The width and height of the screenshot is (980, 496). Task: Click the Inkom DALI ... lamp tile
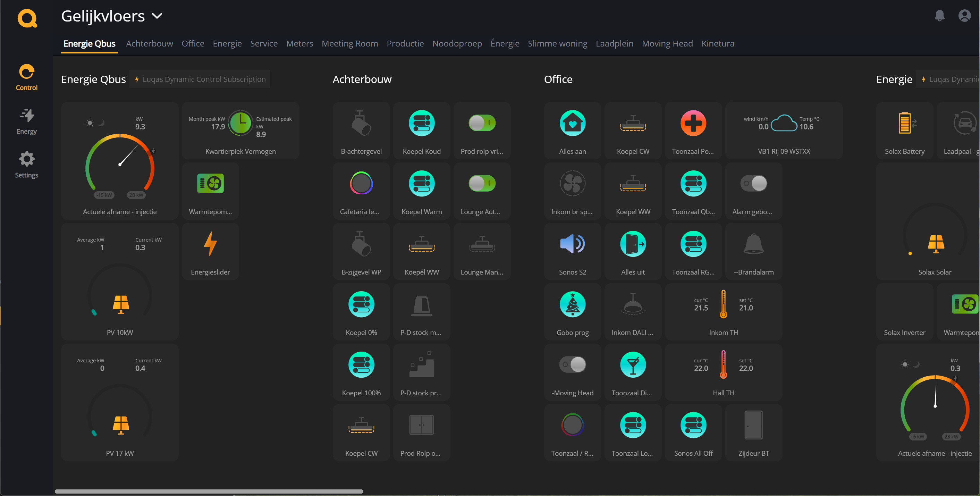[633, 312]
